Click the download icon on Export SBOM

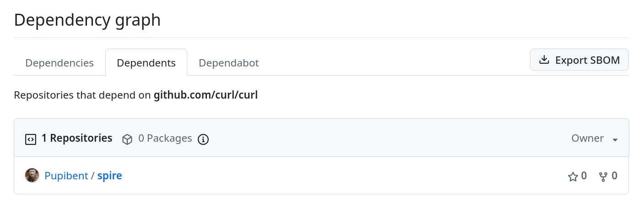544,60
